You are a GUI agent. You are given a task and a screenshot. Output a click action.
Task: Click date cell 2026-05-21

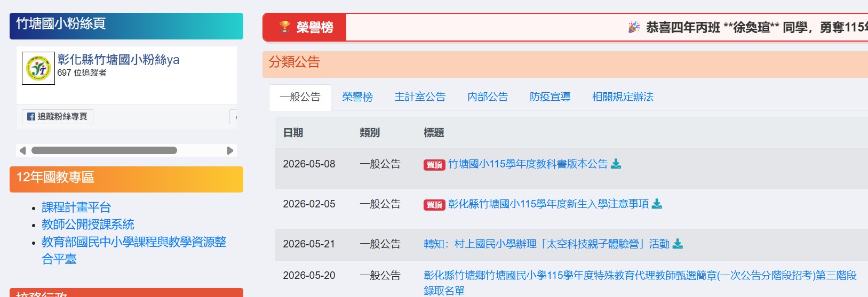coord(309,244)
